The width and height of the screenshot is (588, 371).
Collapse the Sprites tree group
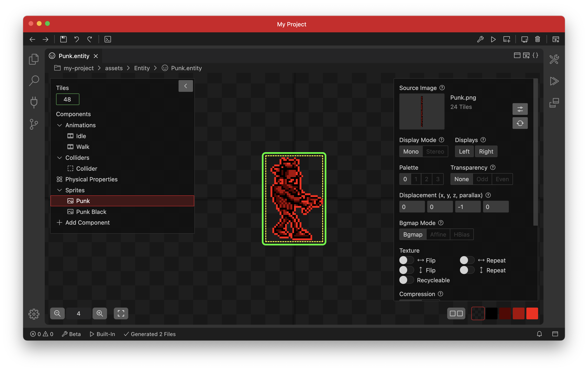59,190
